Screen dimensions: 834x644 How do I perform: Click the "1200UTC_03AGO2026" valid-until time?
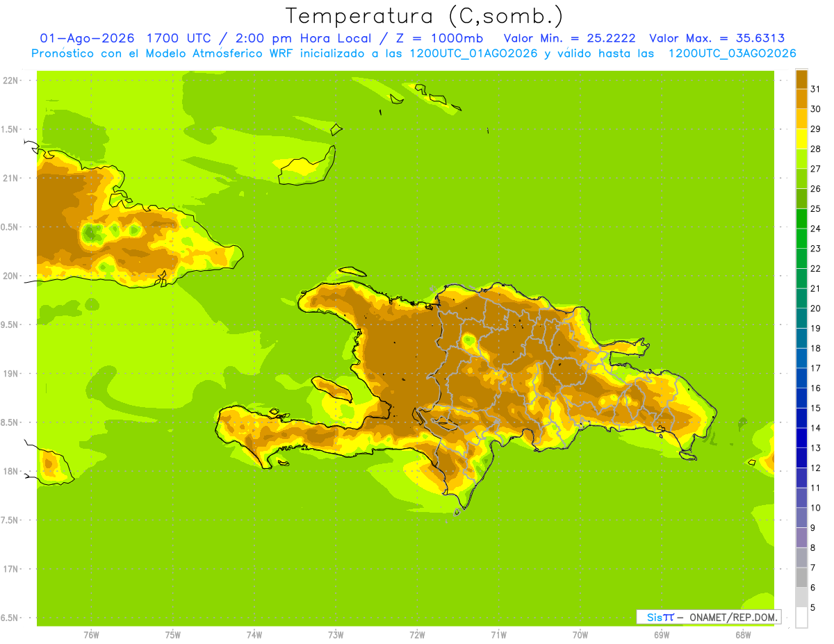(x=732, y=53)
